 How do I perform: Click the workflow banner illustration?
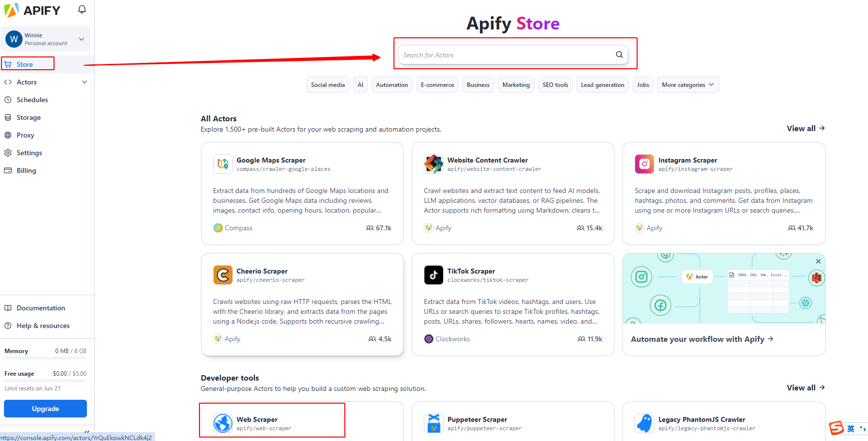point(724,288)
